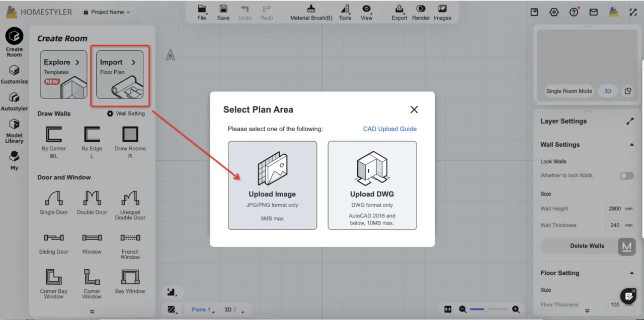
Task: Select the Sliding Door icon
Action: click(54, 238)
